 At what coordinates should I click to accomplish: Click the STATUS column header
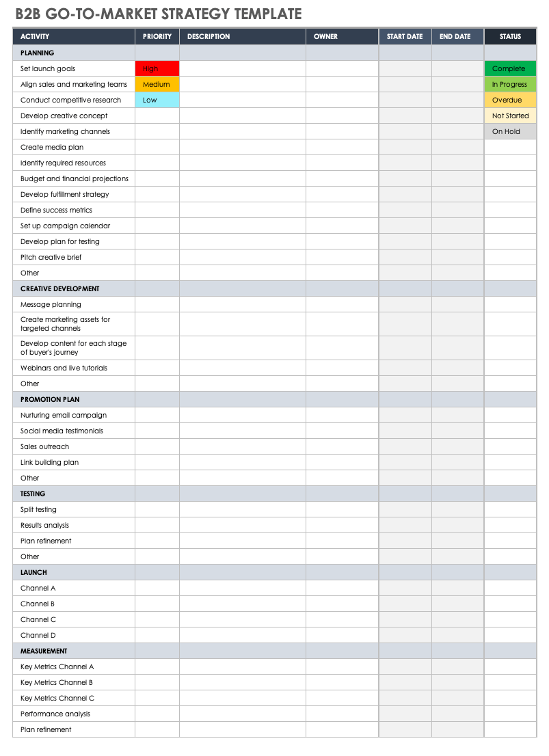coord(510,36)
